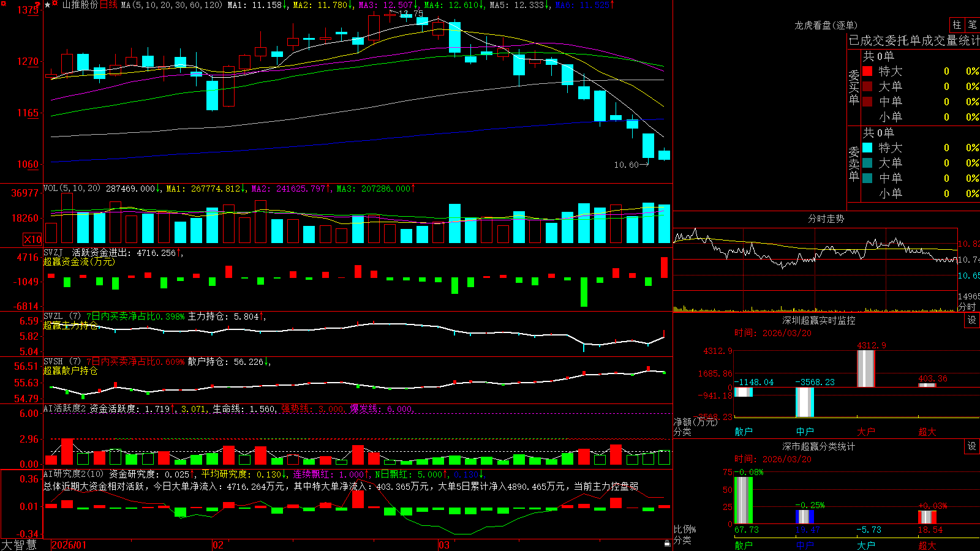Screen dimensions: 980x551
Task: Click the 403.36 超大 bar in 实时监控
Action: coord(927,385)
